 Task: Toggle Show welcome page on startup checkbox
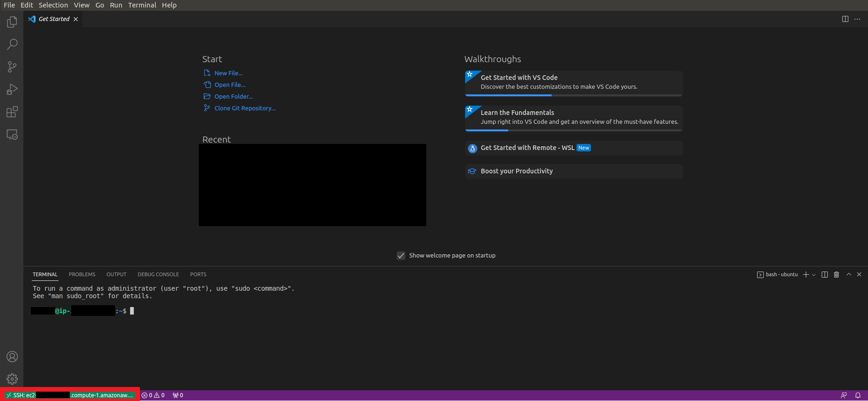pyautogui.click(x=401, y=256)
